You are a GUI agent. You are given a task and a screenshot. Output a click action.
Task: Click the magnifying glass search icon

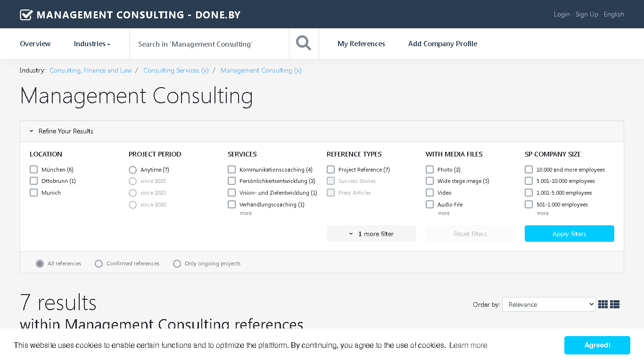tap(304, 43)
